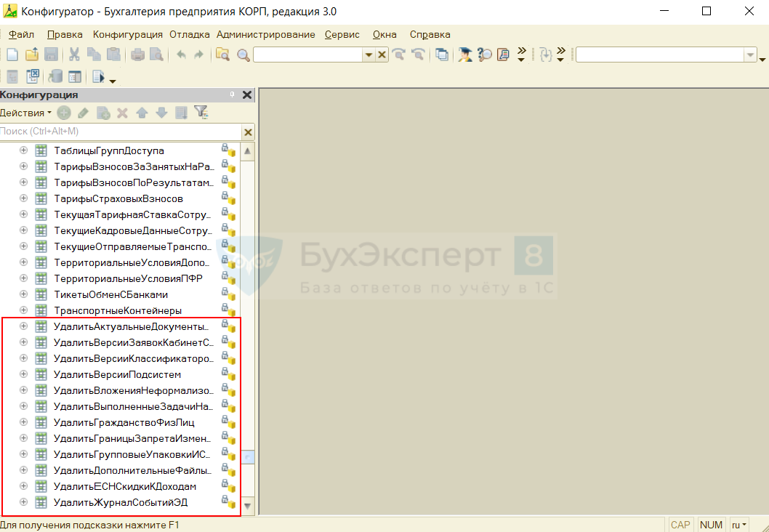Screen dimensions: 769x532
Task: Click the Update database configuration icon
Action: point(55,76)
